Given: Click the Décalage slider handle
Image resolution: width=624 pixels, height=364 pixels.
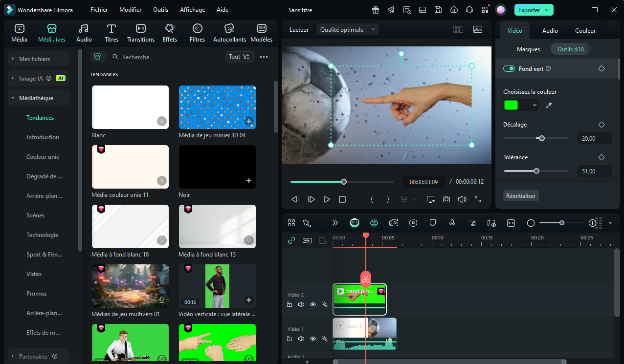Looking at the screenshot, I should pos(541,138).
